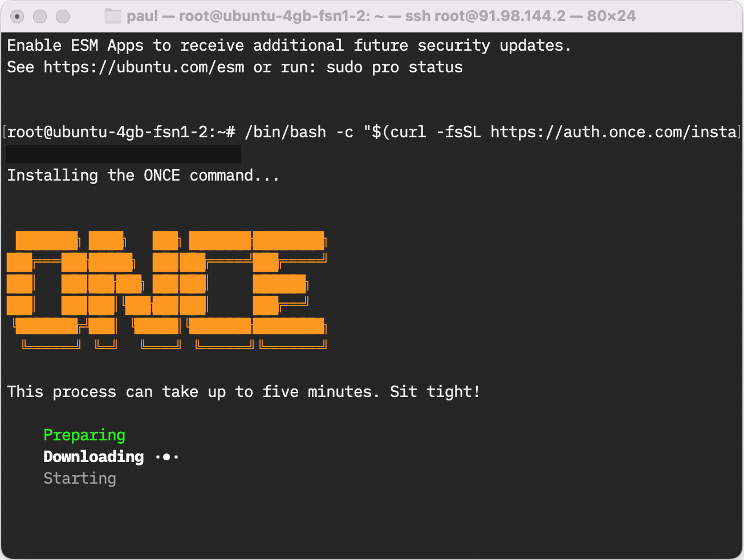Click the 'sudo pro status' command text
The image size is (744, 560).
[x=395, y=67]
